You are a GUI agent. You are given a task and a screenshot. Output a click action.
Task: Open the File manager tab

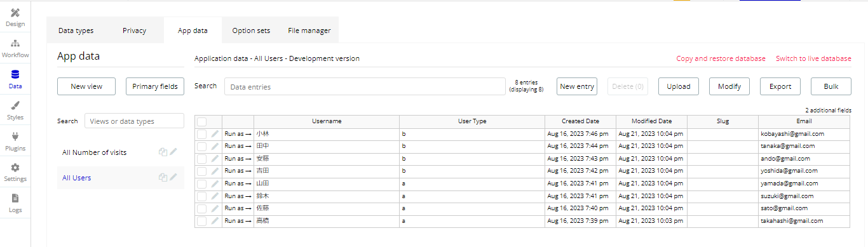pyautogui.click(x=309, y=30)
